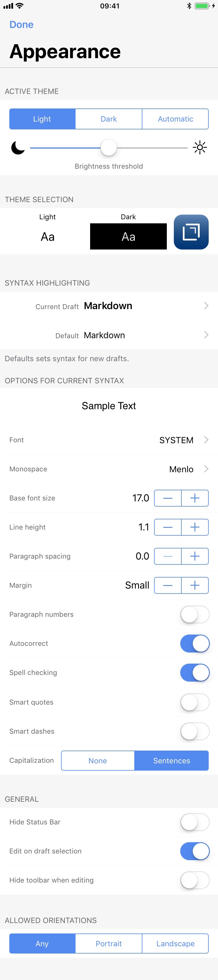Increase line height with plus button

click(195, 527)
